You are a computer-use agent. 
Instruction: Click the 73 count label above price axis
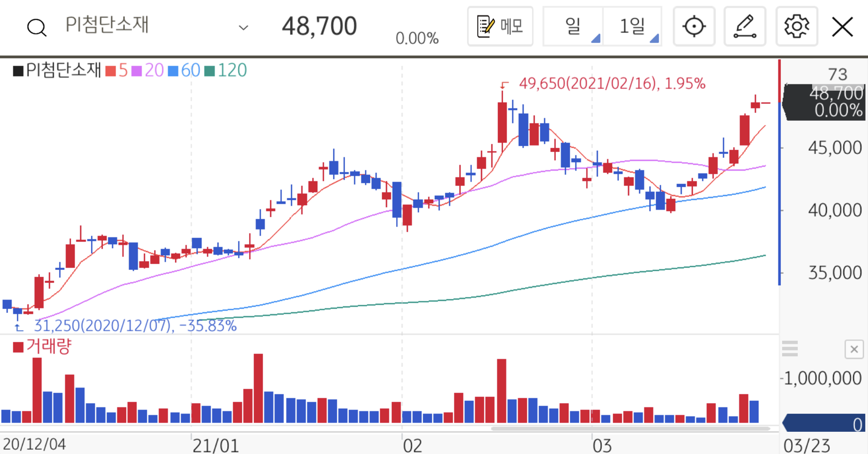tap(837, 74)
